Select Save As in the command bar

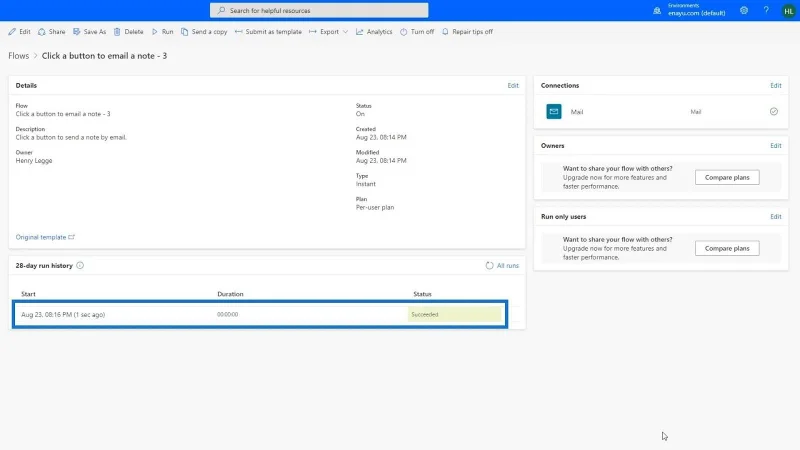[x=89, y=32]
